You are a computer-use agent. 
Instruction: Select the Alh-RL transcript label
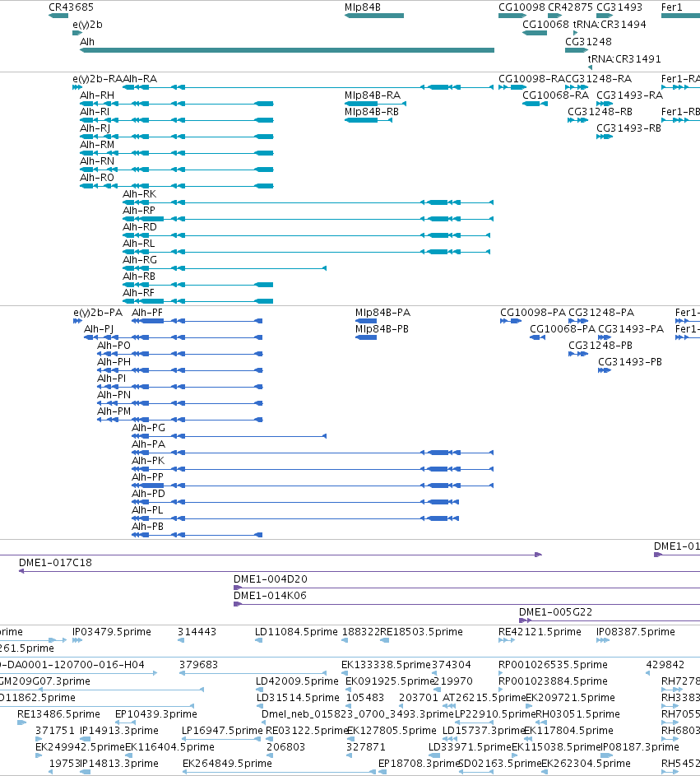138,244
